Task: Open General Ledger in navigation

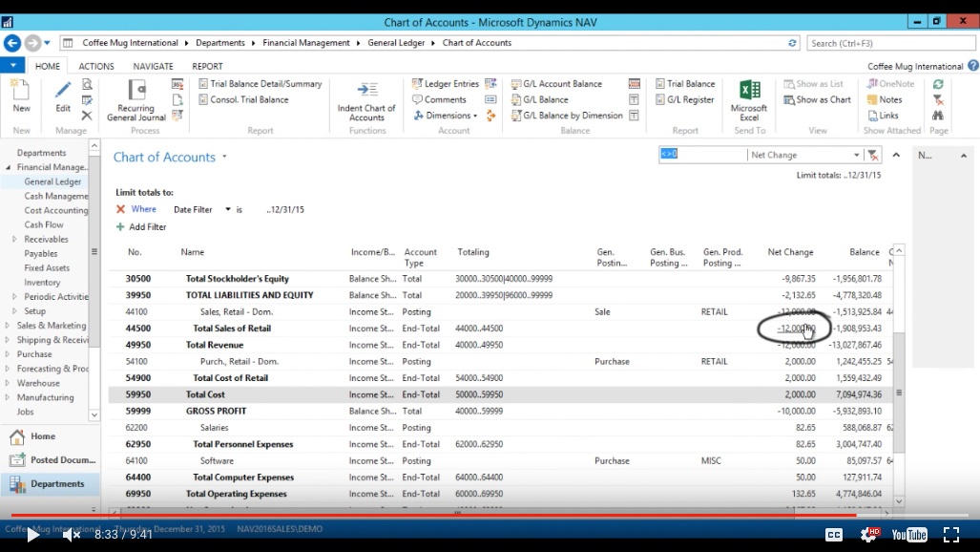Action: click(x=52, y=181)
